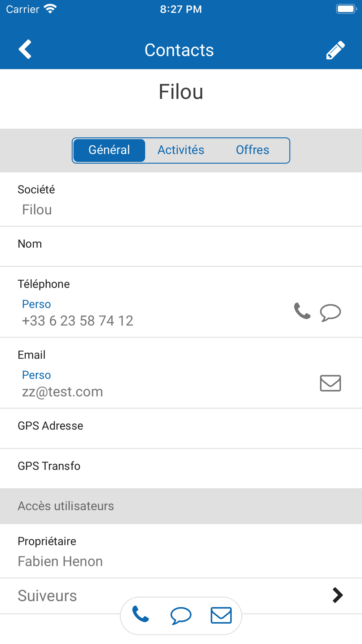Tap the email address zz@test.com

(62, 392)
